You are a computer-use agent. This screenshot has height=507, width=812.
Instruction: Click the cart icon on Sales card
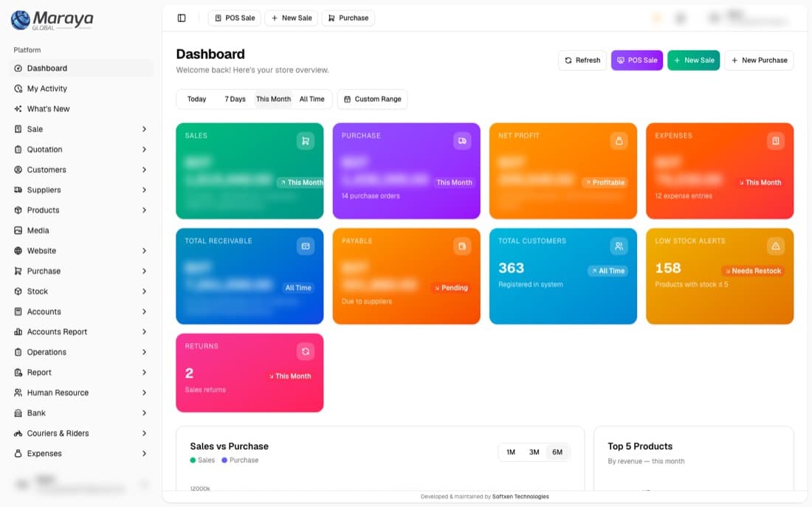[306, 141]
